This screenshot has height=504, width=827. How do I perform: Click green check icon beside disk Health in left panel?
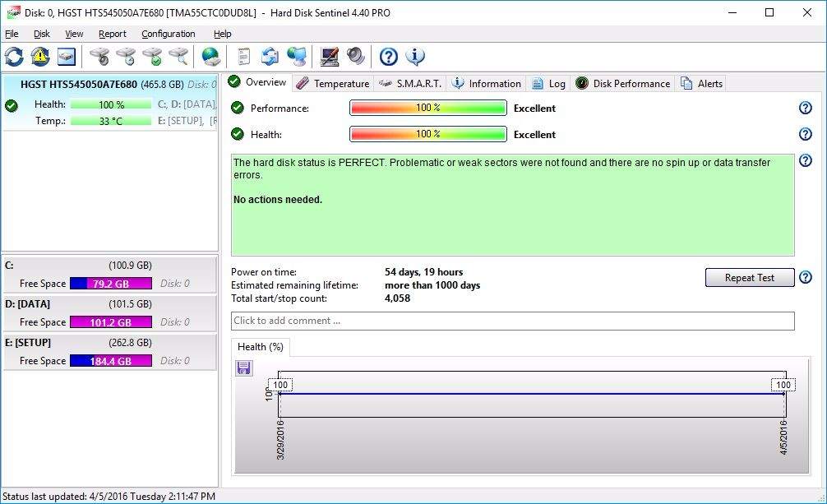click(x=12, y=106)
